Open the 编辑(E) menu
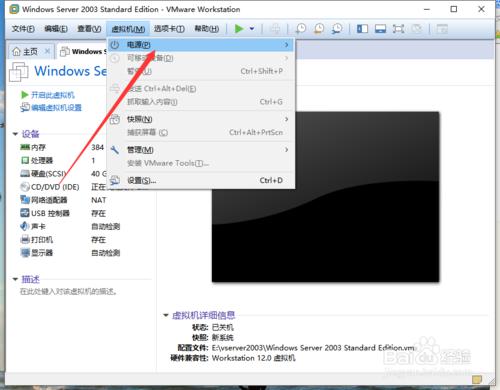 pyautogui.click(x=56, y=29)
